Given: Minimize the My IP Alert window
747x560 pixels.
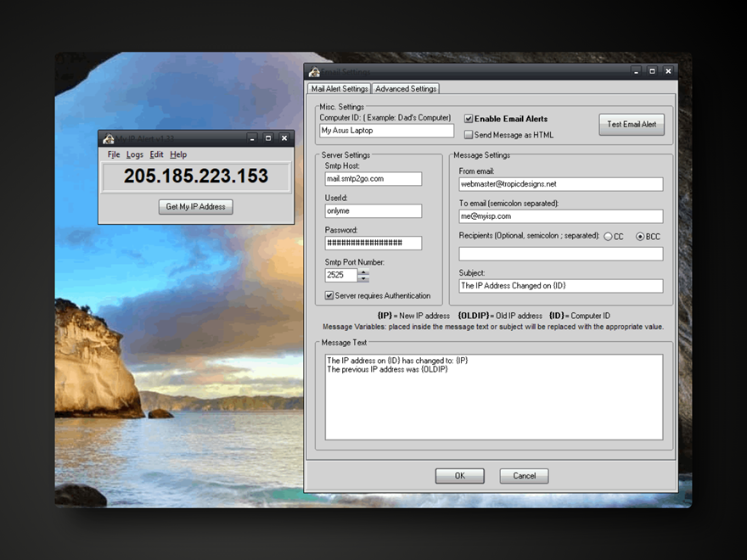Looking at the screenshot, I should coord(252,138).
